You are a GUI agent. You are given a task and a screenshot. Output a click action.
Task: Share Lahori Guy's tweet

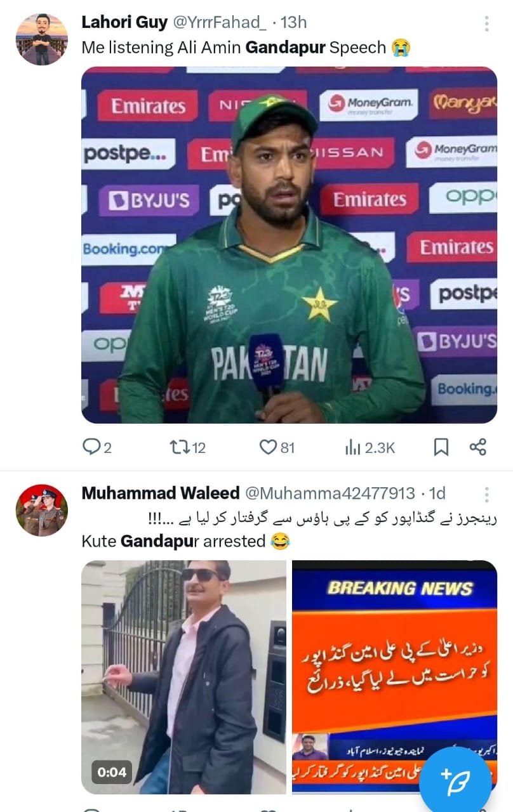coord(477,447)
